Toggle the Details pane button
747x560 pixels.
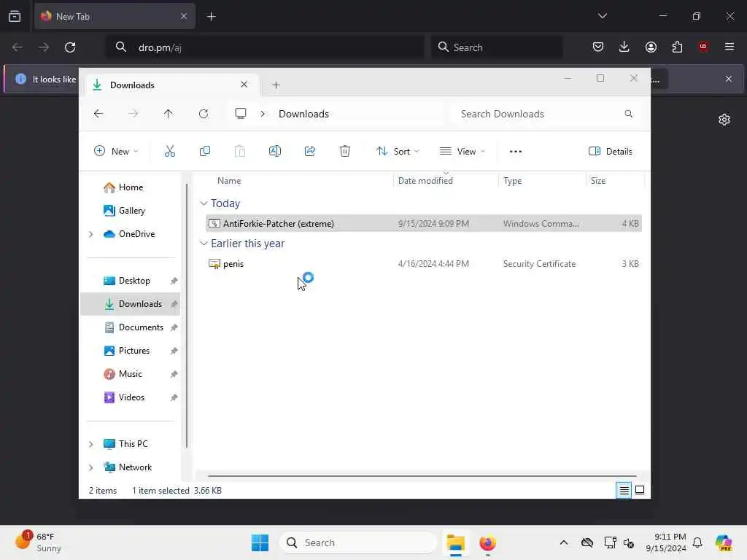(611, 152)
